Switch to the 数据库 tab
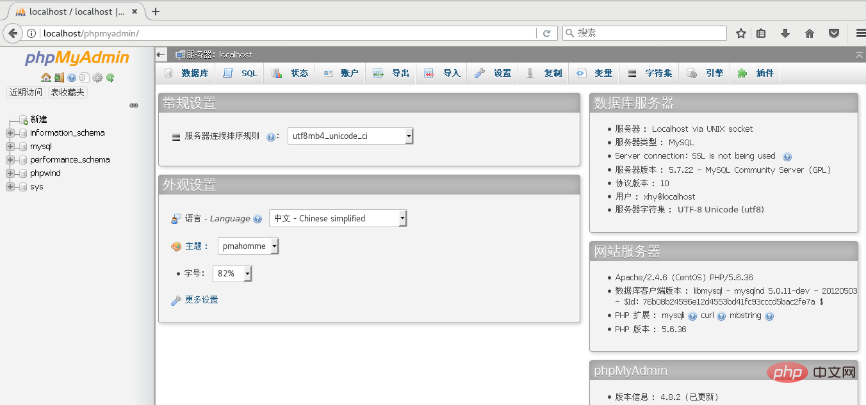This screenshot has height=405, width=866. pos(186,73)
